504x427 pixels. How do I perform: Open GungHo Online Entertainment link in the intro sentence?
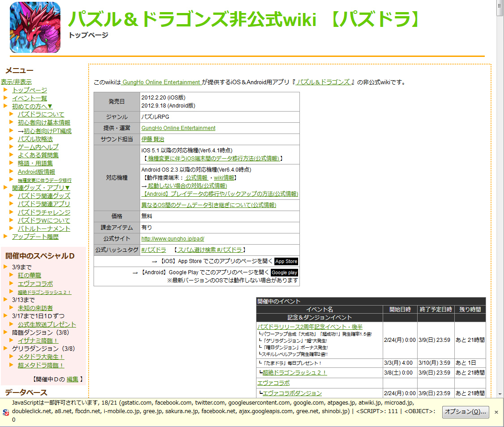pyautogui.click(x=161, y=82)
